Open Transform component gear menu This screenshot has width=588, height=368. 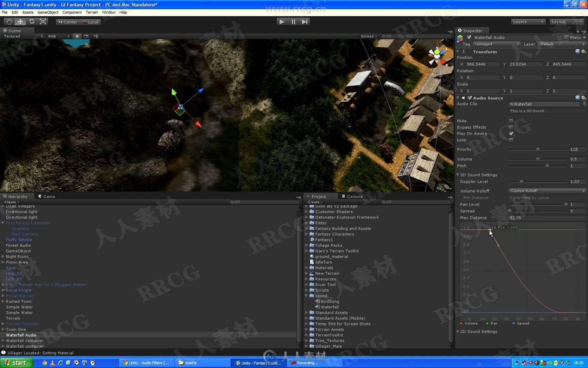click(584, 51)
